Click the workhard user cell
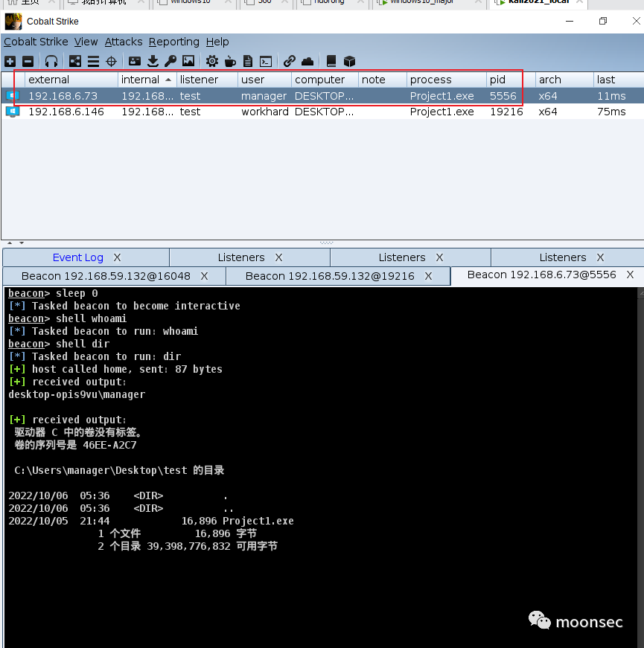The width and height of the screenshot is (644, 648). point(265,112)
